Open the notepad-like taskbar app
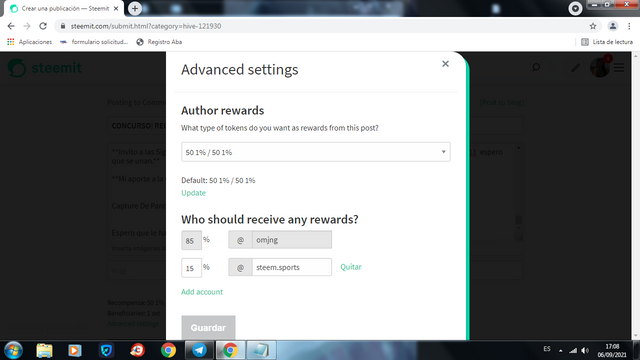The image size is (640, 360). tap(261, 350)
